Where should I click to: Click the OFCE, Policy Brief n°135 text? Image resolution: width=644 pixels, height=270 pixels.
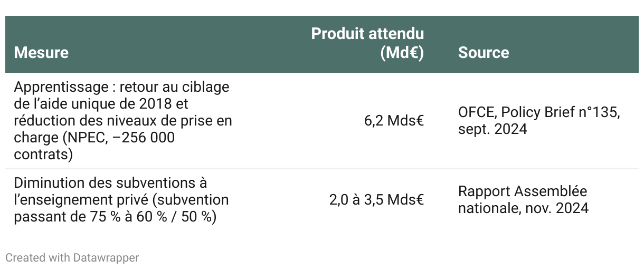pos(538,112)
